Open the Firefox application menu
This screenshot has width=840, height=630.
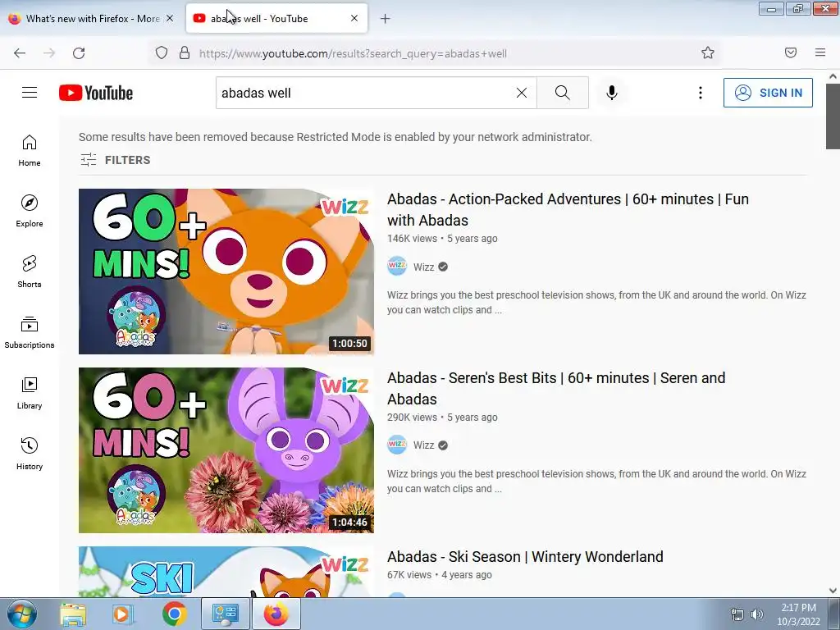coord(820,52)
